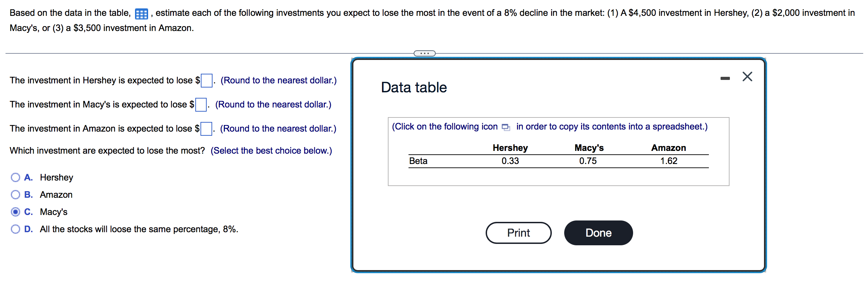Screen dimensions: 868x288
Task: Select answer choice B, Amazon
Action: point(15,194)
